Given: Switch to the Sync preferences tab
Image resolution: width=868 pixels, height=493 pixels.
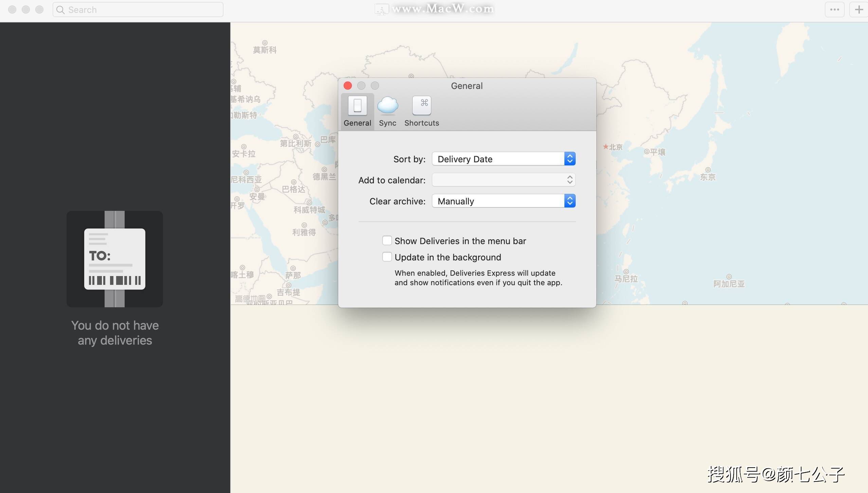Looking at the screenshot, I should [387, 111].
